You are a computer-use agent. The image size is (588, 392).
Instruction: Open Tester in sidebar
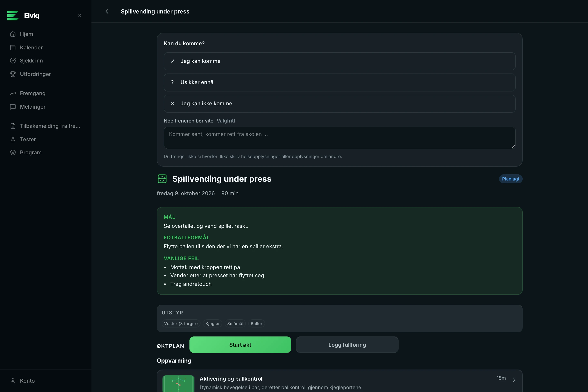click(46, 139)
